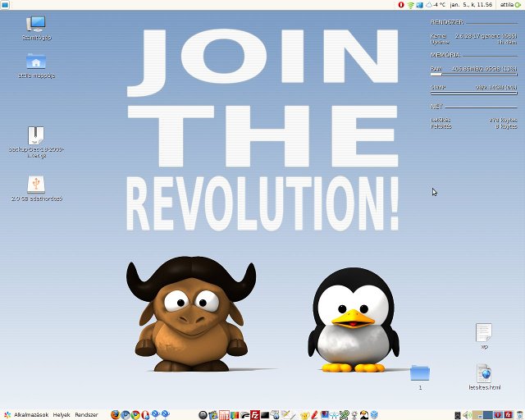Image resolution: width=525 pixels, height=420 pixels.
Task: Open attila mappája home folder
Action: click(x=36, y=66)
